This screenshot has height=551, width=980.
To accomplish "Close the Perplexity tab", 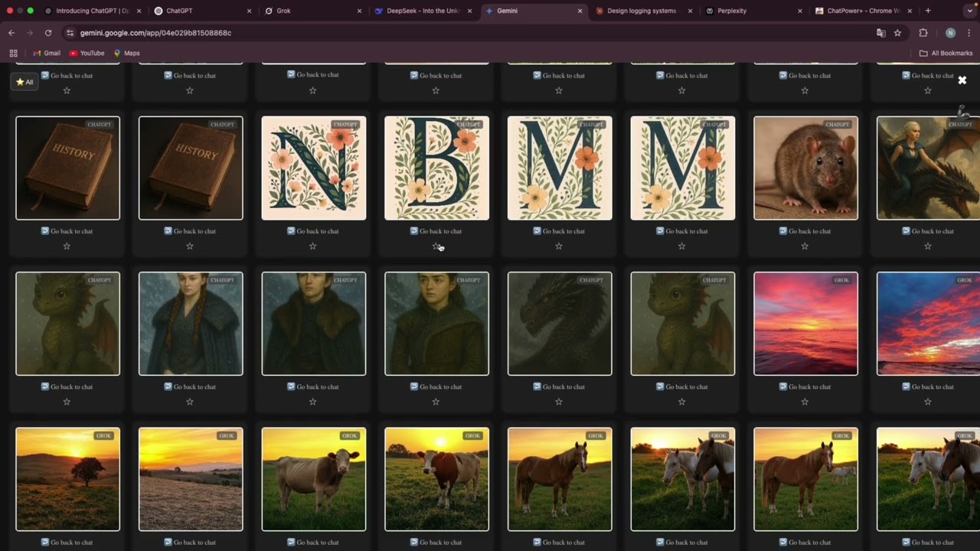I will point(800,11).
